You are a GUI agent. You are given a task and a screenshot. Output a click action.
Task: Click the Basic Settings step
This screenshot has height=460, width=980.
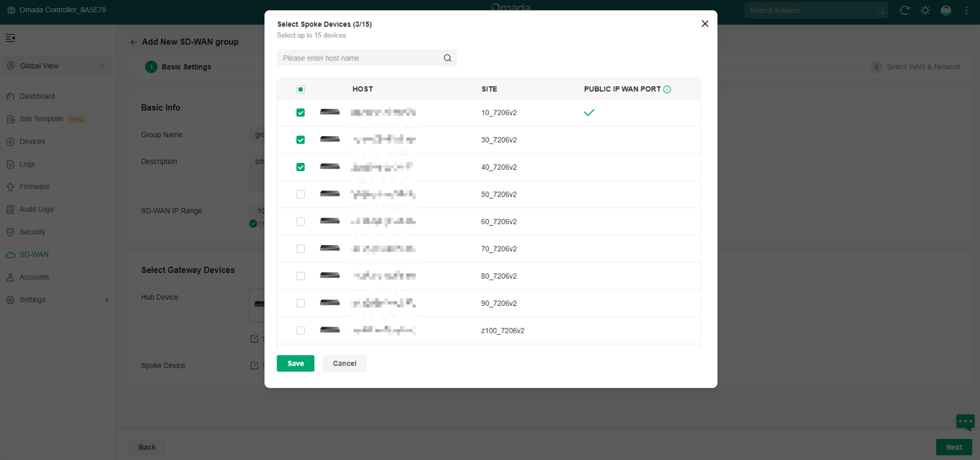[x=178, y=67]
